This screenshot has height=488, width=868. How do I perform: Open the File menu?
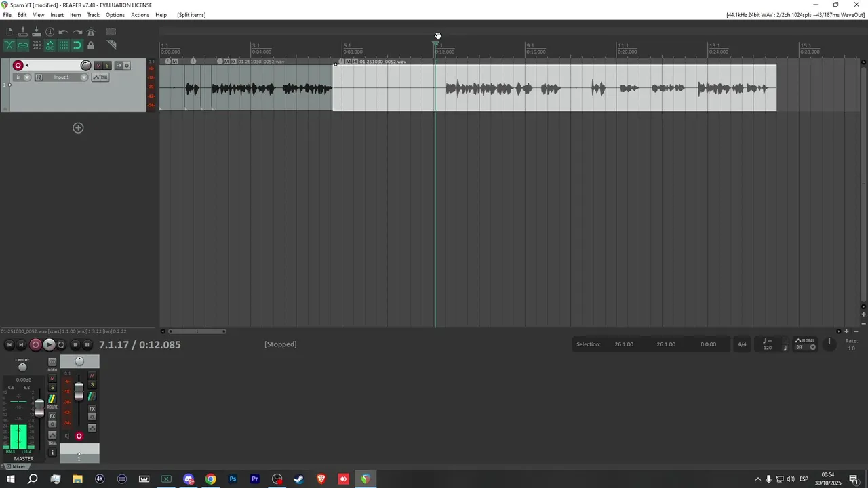pyautogui.click(x=7, y=15)
